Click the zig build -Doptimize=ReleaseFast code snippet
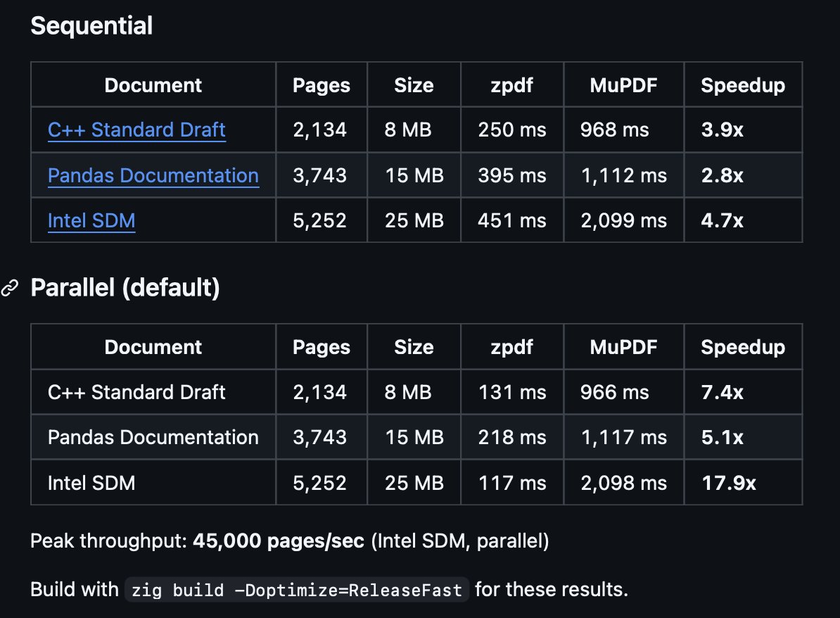840x618 pixels. (296, 589)
